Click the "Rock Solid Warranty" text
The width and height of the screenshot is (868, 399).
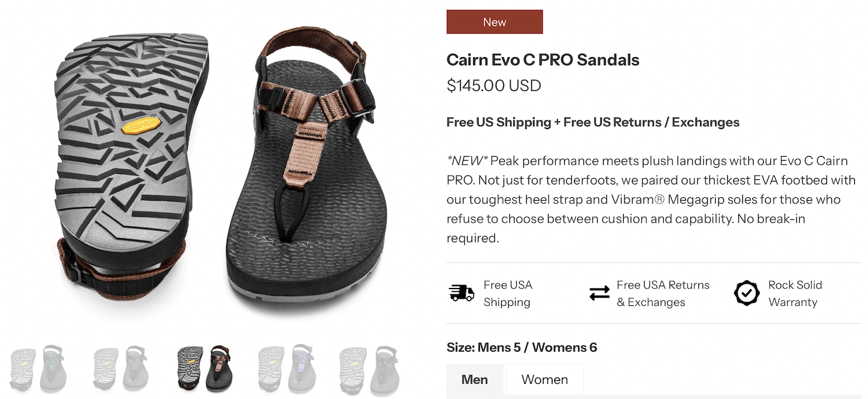(x=795, y=293)
